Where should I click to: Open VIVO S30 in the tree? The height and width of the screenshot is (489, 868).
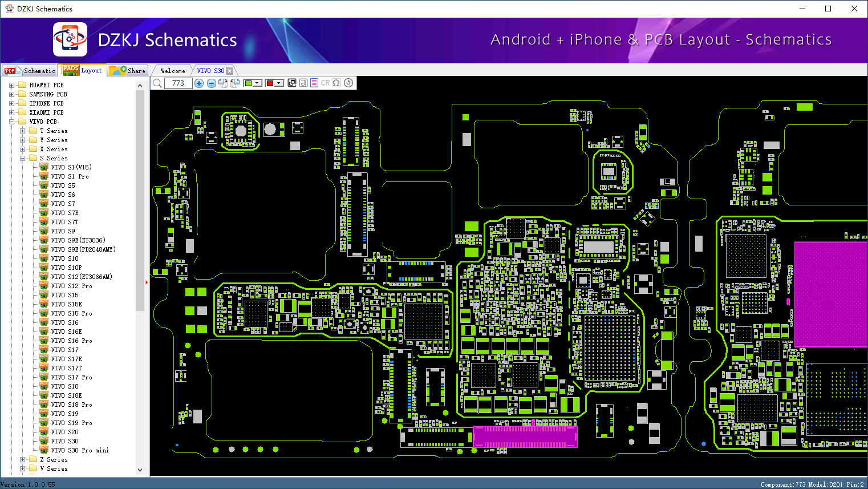click(x=65, y=441)
